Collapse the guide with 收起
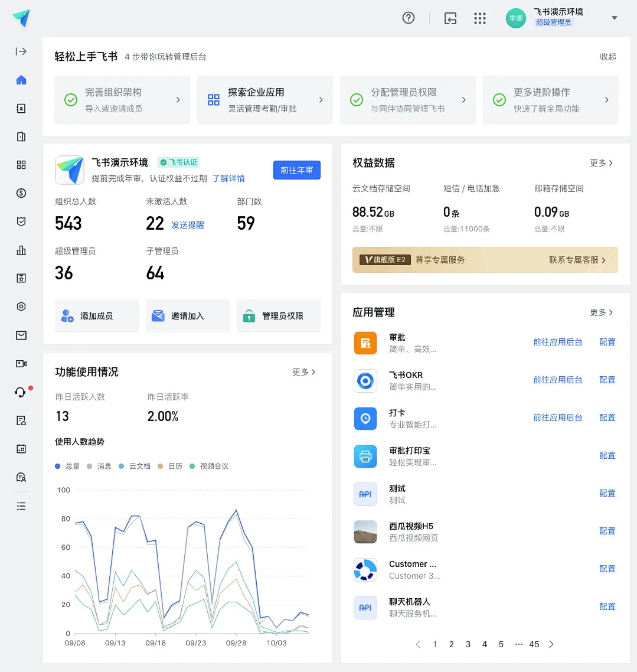 [607, 57]
